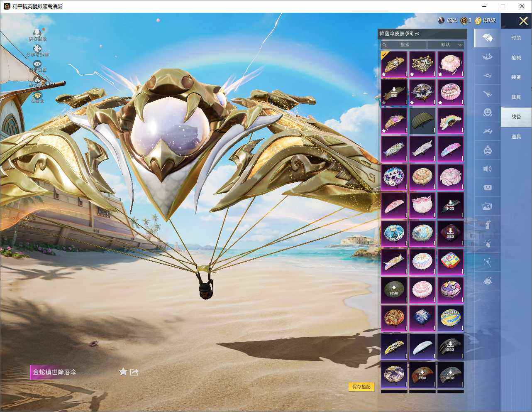Open the eye-shaped 展示设置 display settings
This screenshot has height=412, width=532.
(37, 64)
